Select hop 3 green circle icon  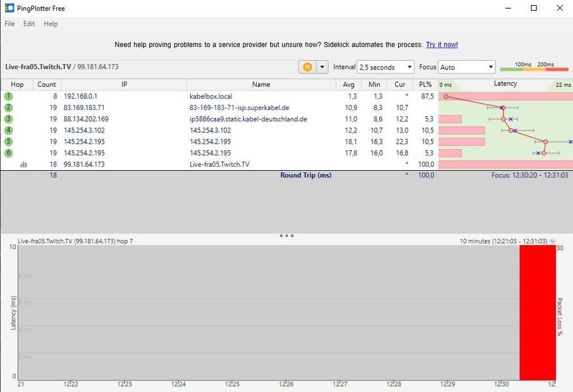click(9, 119)
